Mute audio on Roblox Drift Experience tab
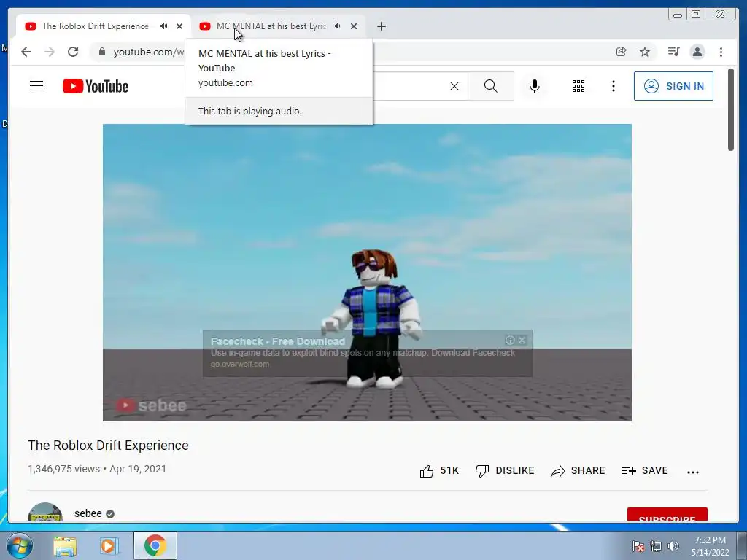The height and width of the screenshot is (560, 747). pos(164,26)
